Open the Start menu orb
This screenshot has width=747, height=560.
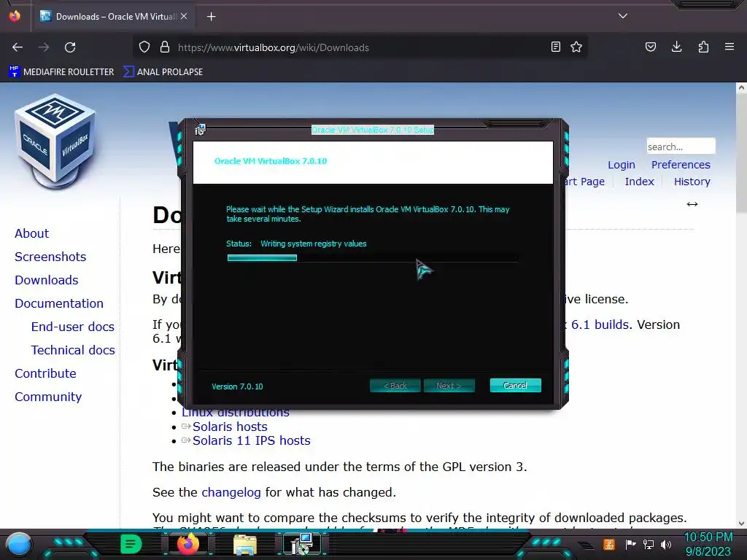18,544
